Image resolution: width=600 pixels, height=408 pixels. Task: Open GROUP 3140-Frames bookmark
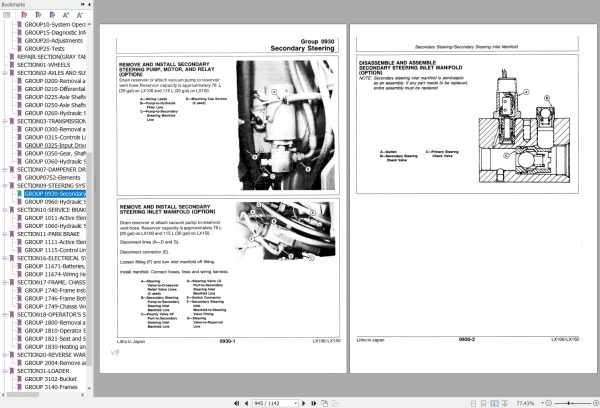[x=51, y=387]
